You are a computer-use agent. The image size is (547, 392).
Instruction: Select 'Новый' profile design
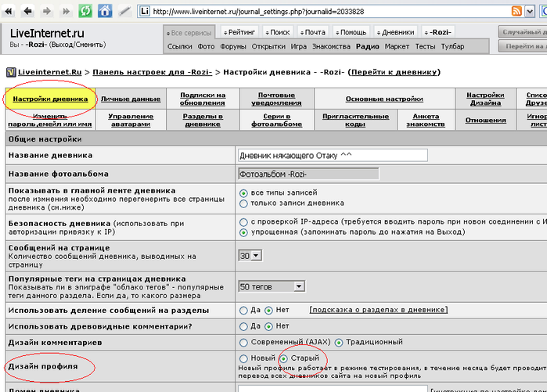[x=243, y=358]
